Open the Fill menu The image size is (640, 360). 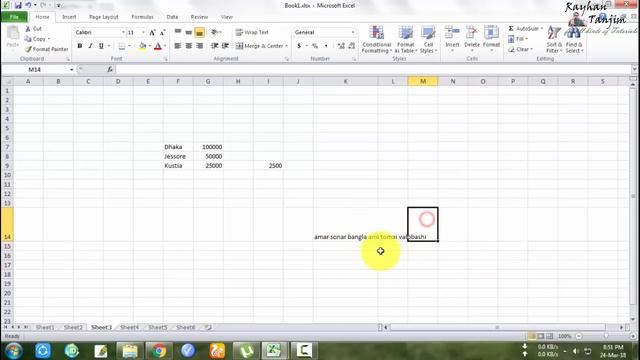click(x=518, y=39)
